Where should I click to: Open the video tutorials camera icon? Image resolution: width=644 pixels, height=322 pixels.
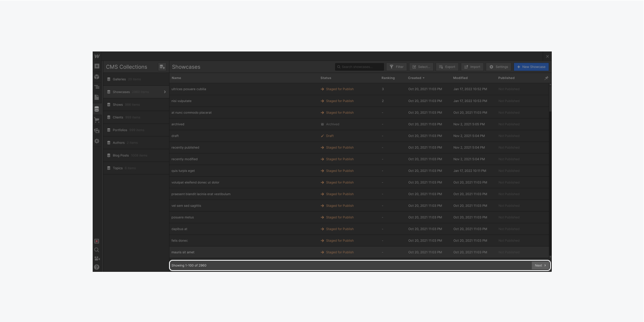97,259
